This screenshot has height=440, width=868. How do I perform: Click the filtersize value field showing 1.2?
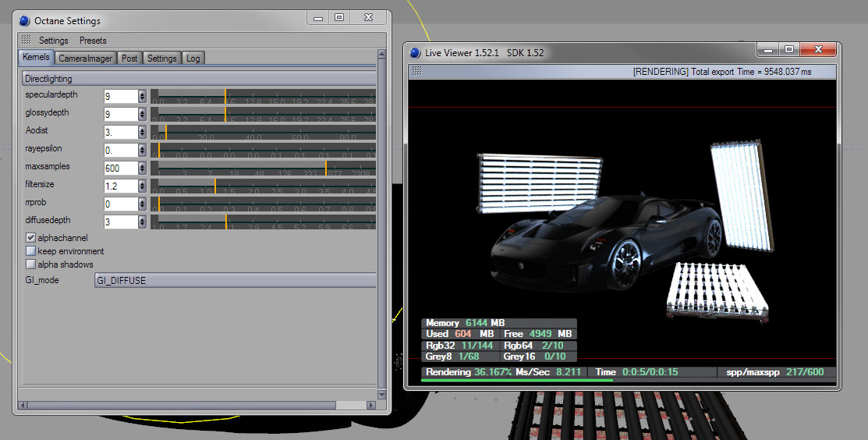point(121,186)
